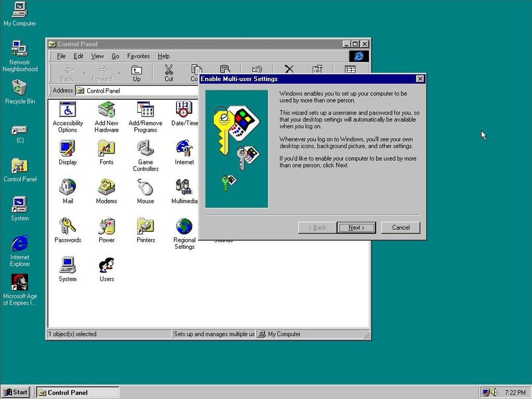Select the Cut toolbar icon
The height and width of the screenshot is (399, 532).
168,71
